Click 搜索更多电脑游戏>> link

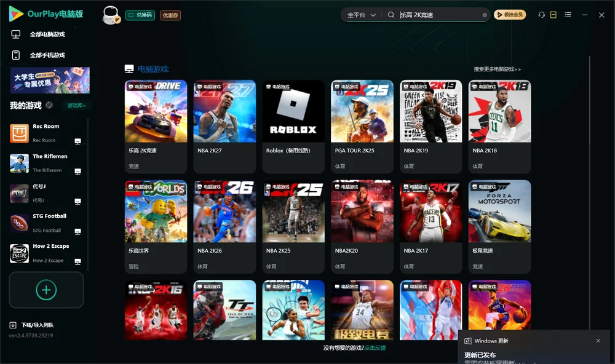[497, 69]
